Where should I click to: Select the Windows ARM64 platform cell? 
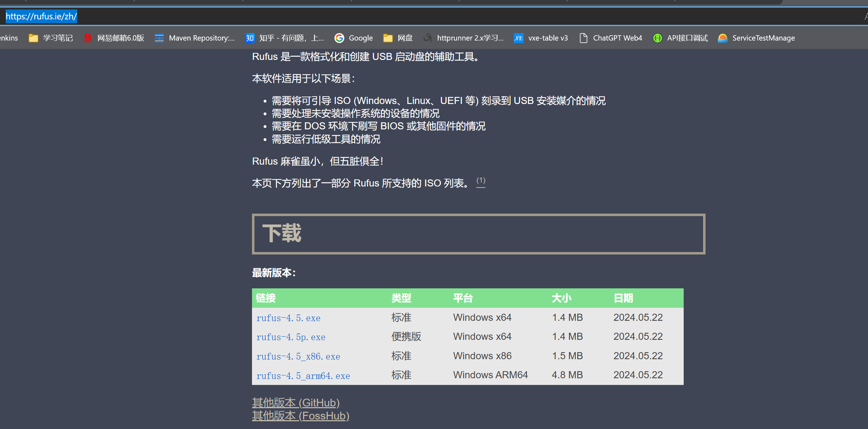tap(491, 375)
